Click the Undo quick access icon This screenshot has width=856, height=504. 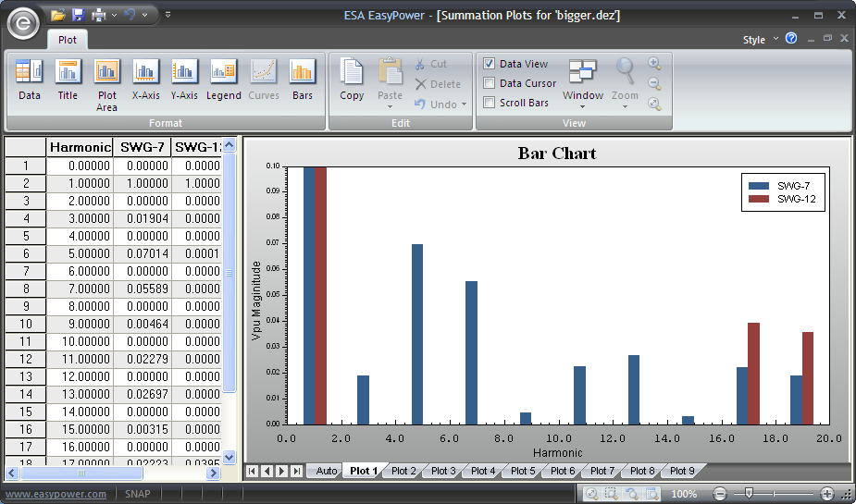(130, 15)
